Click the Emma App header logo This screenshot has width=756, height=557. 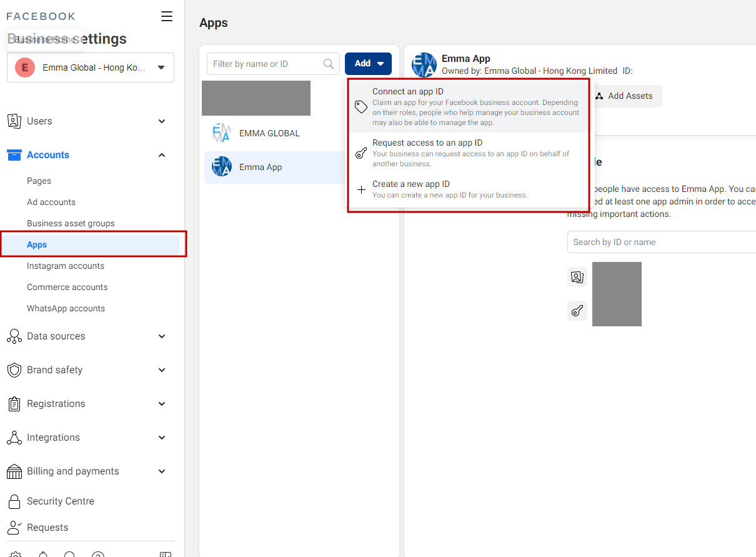coord(424,65)
